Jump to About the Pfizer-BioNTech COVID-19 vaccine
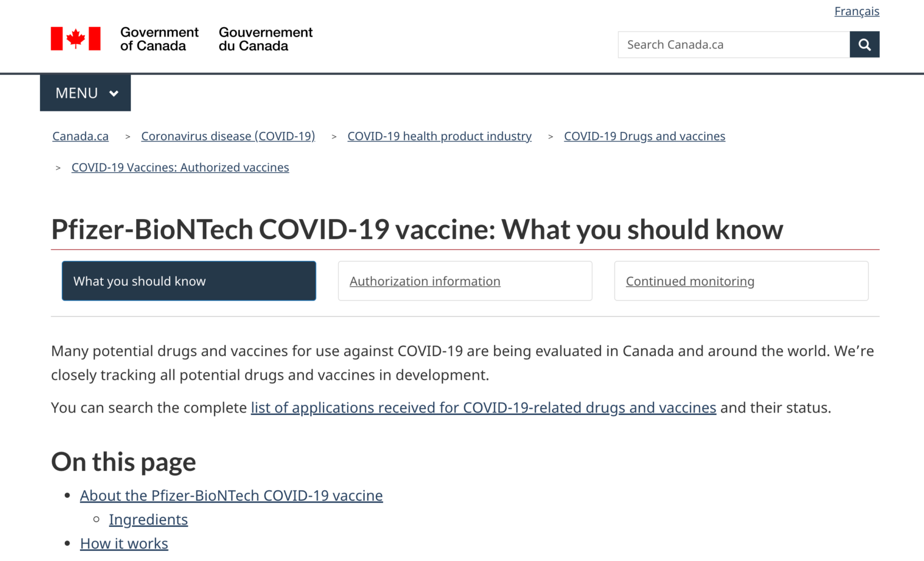Image resolution: width=924 pixels, height=561 pixels. point(232,496)
